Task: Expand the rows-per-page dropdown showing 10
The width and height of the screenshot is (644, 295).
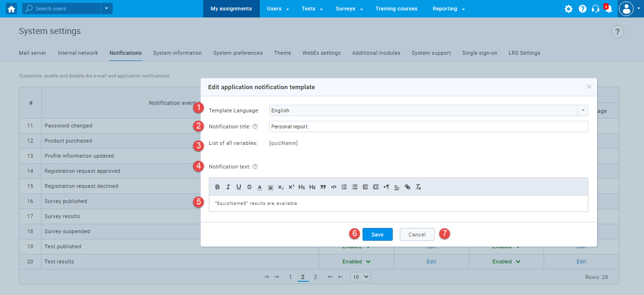Action: [361, 277]
